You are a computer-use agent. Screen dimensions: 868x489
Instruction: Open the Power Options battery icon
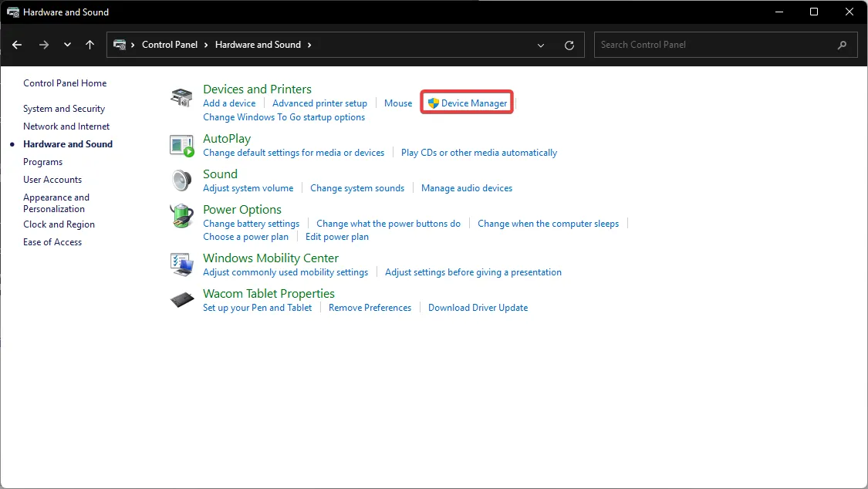point(181,216)
